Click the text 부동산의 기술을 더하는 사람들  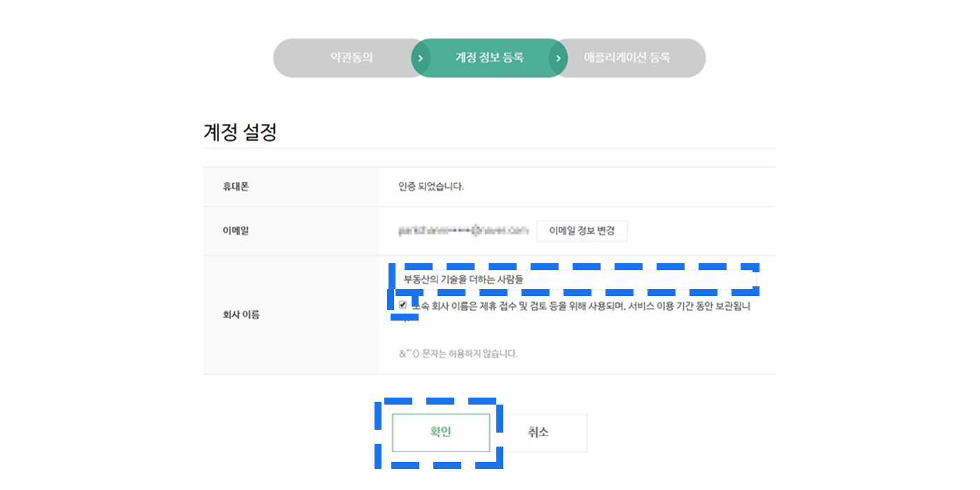tap(463, 279)
